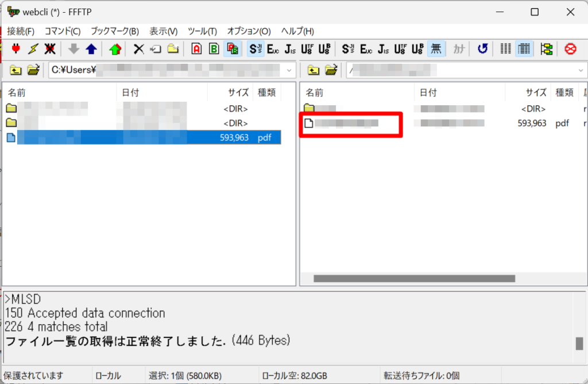Sort the remote pane by 名前 column
The width and height of the screenshot is (588, 384).
(358, 93)
